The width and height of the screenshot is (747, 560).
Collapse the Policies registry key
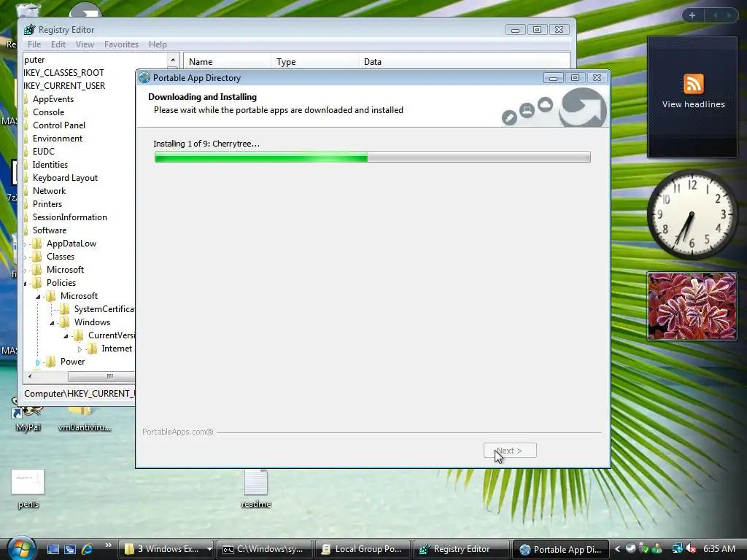(26, 284)
